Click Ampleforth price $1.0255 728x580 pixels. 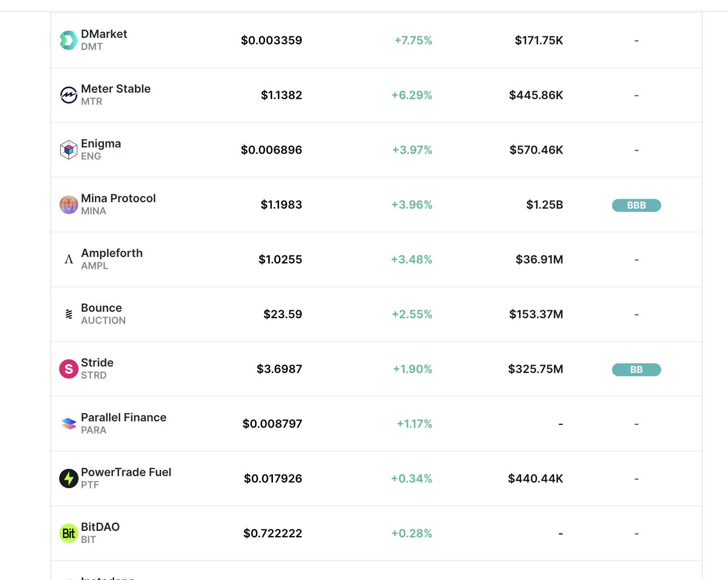coord(280,259)
